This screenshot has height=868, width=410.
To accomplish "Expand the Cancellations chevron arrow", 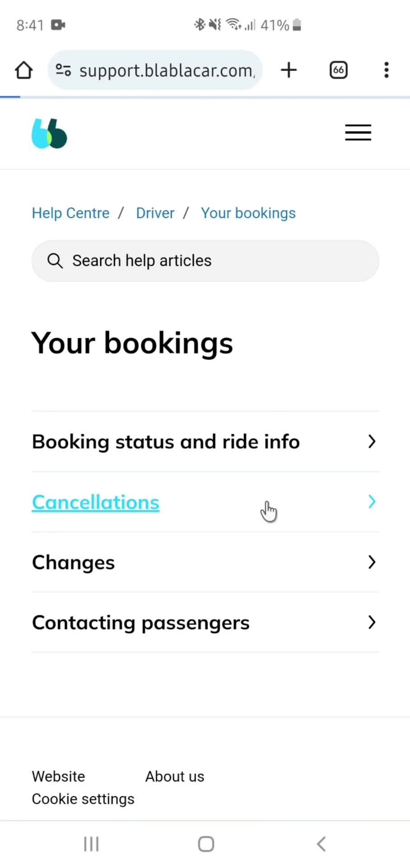I will (372, 501).
